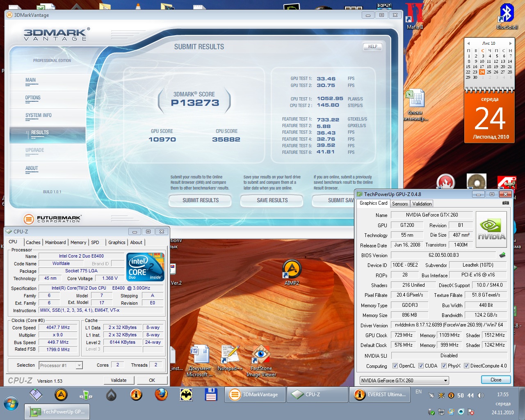Save the BIOS using the chip icon in GPU-Z
The height and width of the screenshot is (420, 525).
[502, 255]
